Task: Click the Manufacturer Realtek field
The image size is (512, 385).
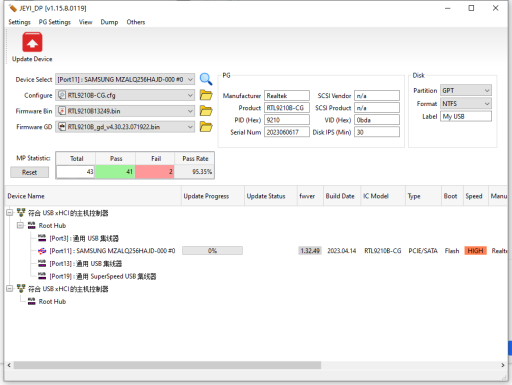Action: tap(287, 96)
